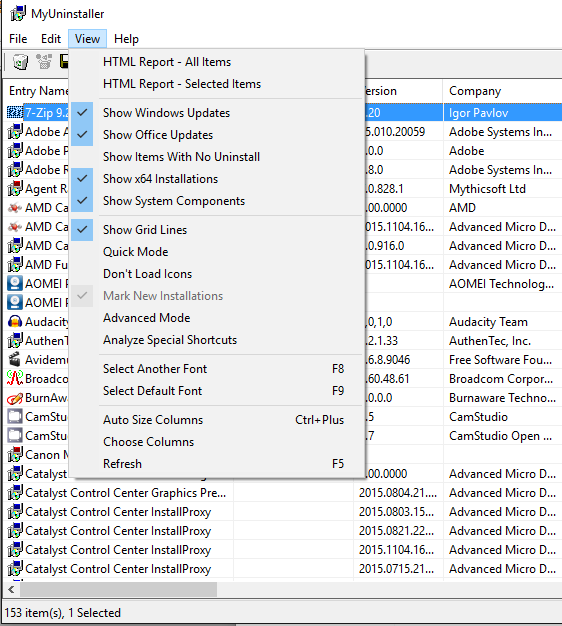
Task: Click the AMD company cell
Action: pyautogui.click(x=503, y=208)
